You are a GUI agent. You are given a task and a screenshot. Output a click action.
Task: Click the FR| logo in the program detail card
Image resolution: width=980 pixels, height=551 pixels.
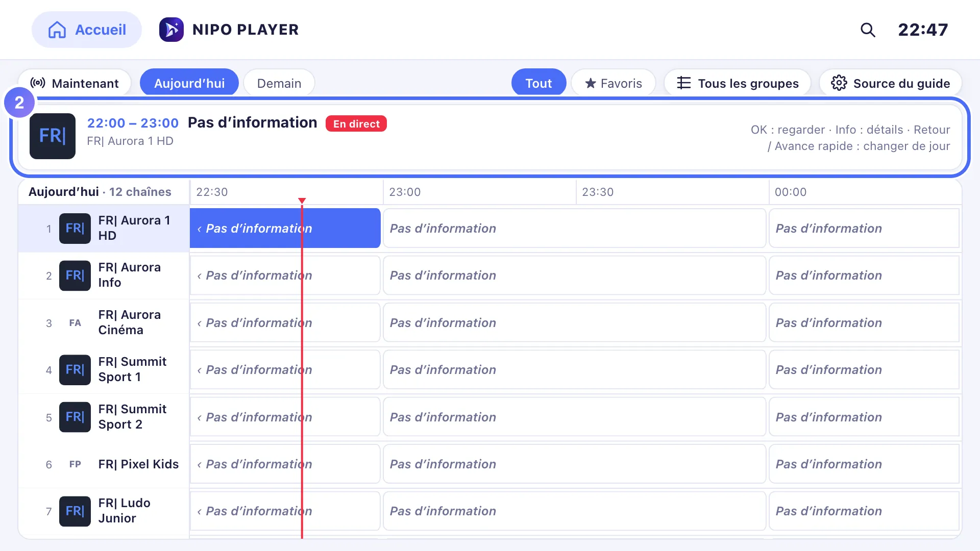tap(53, 136)
